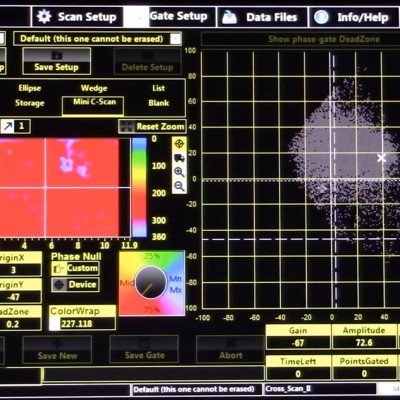Click the yellow crosshair target icon
The height and width of the screenshot is (400, 400).
click(179, 144)
